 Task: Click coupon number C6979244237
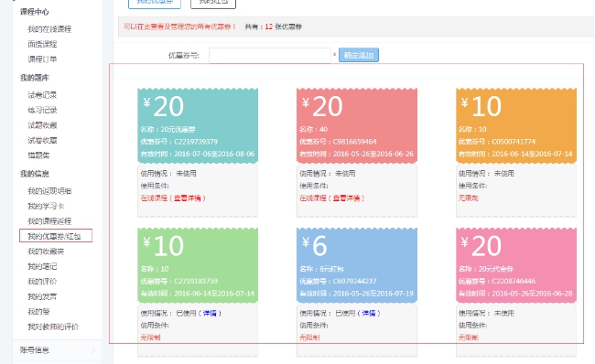355,282
